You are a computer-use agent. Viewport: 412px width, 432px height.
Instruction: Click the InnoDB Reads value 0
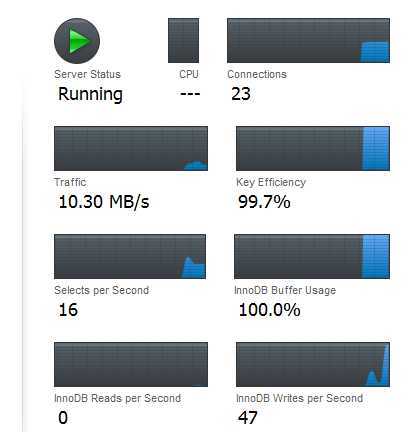click(x=63, y=418)
